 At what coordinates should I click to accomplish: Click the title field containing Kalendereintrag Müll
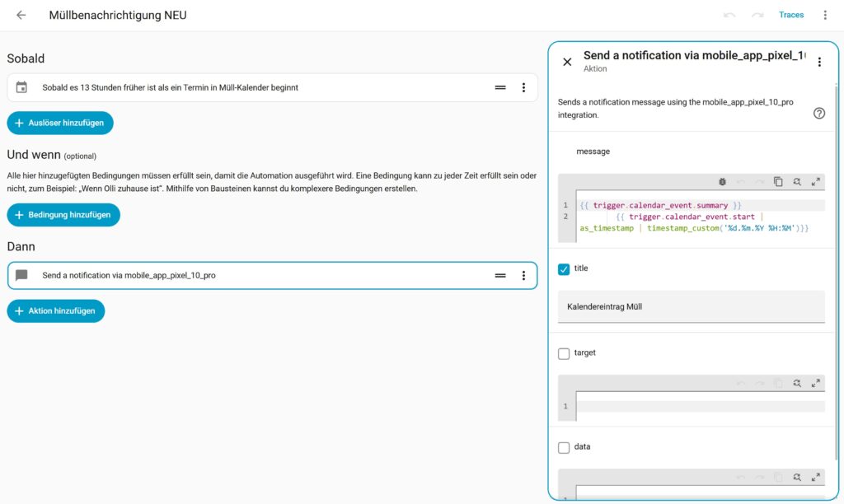pos(692,306)
